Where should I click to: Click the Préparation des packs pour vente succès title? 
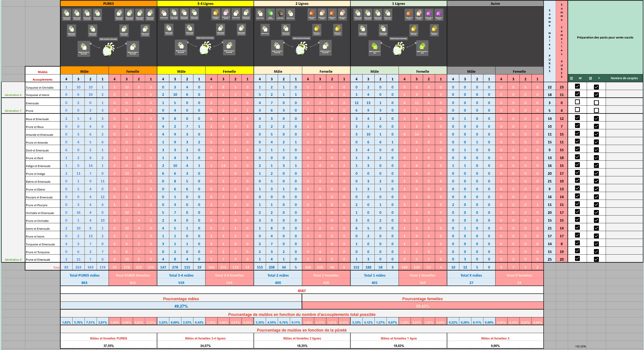(605, 37)
